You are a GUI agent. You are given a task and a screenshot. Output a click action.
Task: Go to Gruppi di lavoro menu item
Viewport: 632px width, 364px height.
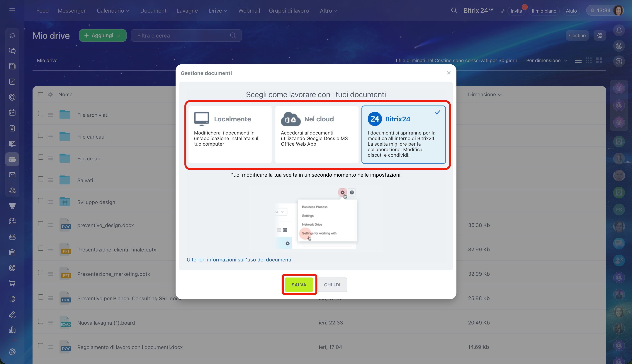click(288, 11)
